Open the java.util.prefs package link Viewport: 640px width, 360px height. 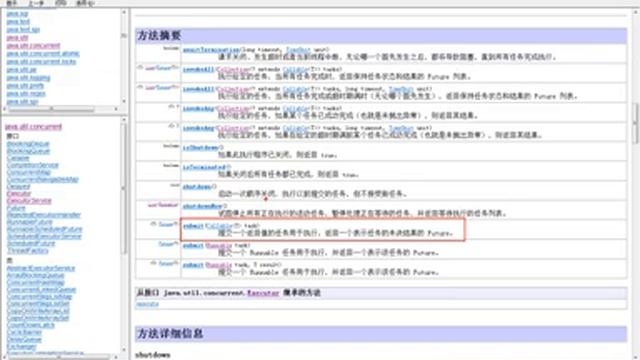click(25, 86)
